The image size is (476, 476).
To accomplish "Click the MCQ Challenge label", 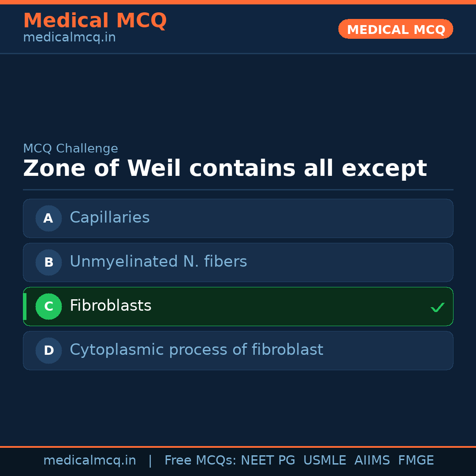I will click(x=71, y=149).
